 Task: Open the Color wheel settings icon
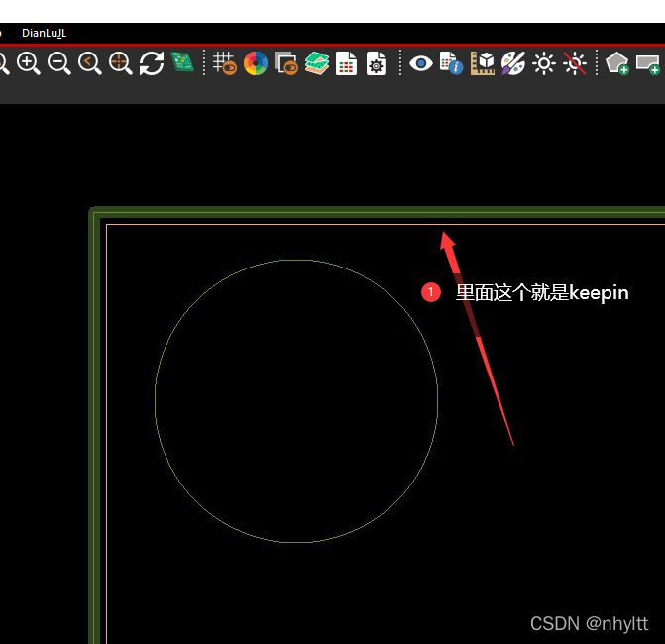[x=256, y=64]
